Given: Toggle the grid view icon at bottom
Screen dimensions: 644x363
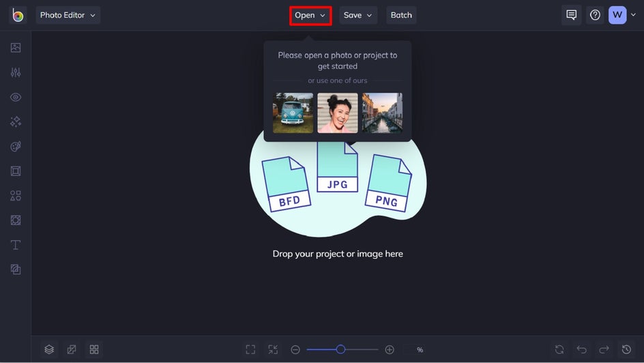Looking at the screenshot, I should coord(94,349).
